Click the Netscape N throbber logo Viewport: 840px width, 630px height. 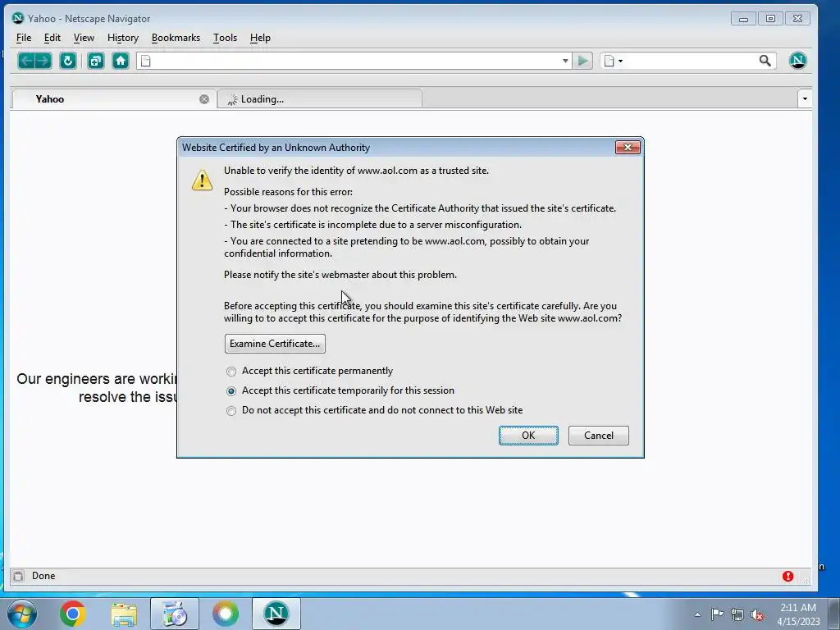pos(797,61)
